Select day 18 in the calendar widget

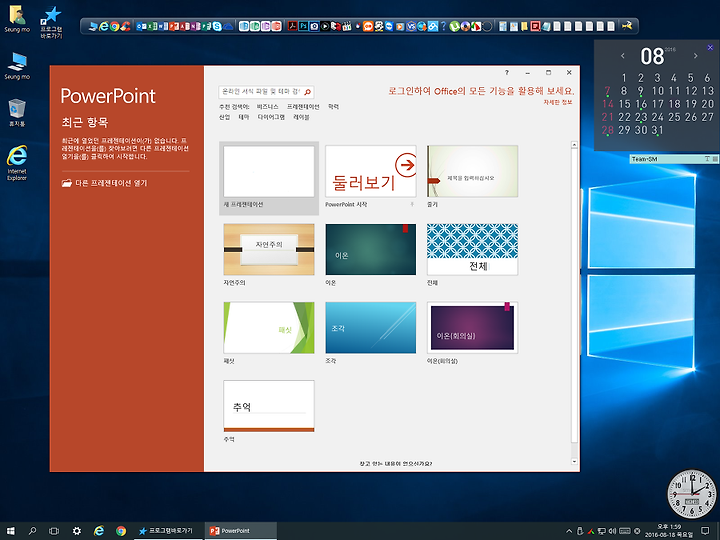674,104
